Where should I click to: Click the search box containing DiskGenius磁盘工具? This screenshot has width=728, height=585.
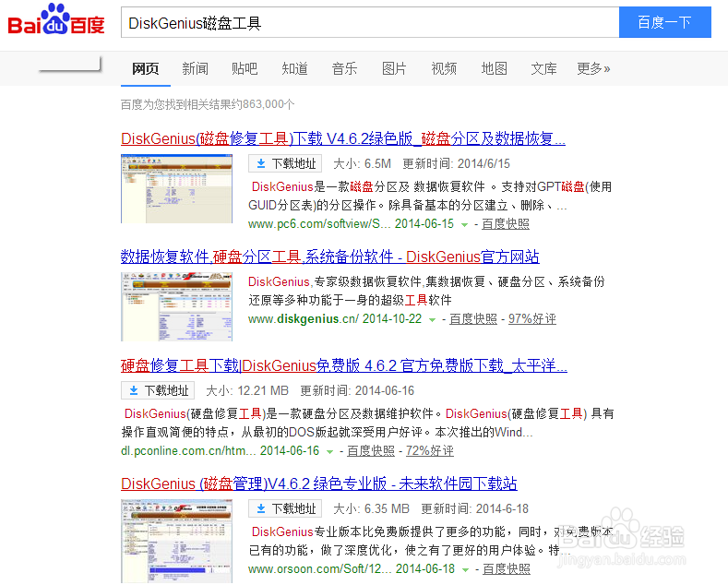[370, 22]
